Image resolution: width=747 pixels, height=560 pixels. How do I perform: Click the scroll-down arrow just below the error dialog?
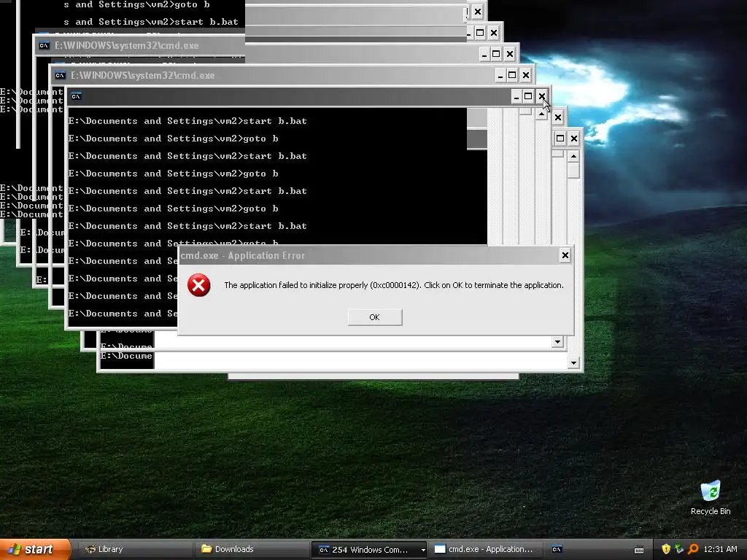tap(557, 341)
